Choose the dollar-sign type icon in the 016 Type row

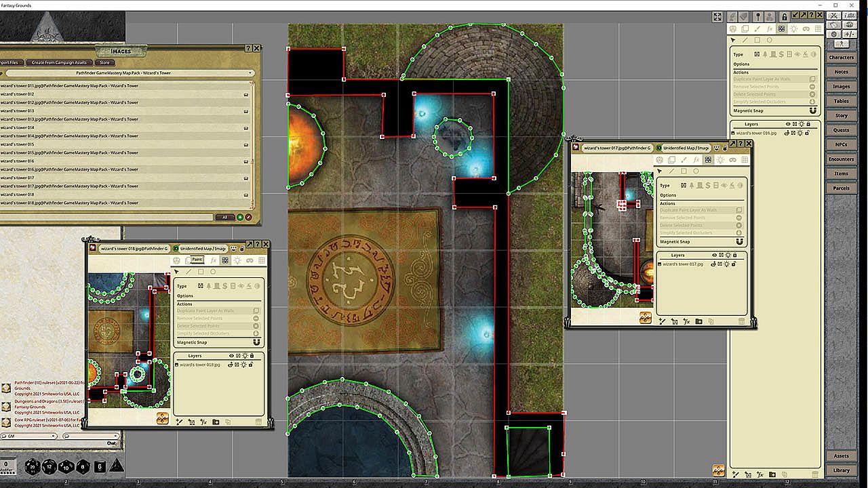coord(783,54)
